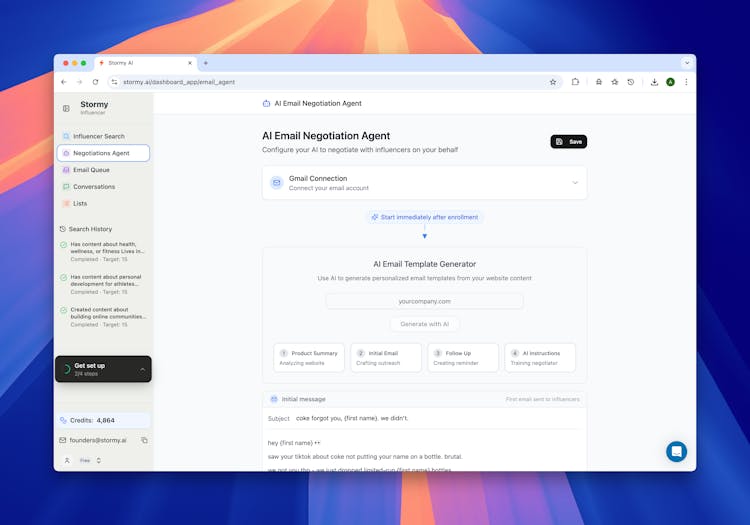Viewport: 750px width, 525px height.
Task: Go to Email Queue in sidebar
Action: click(x=90, y=170)
